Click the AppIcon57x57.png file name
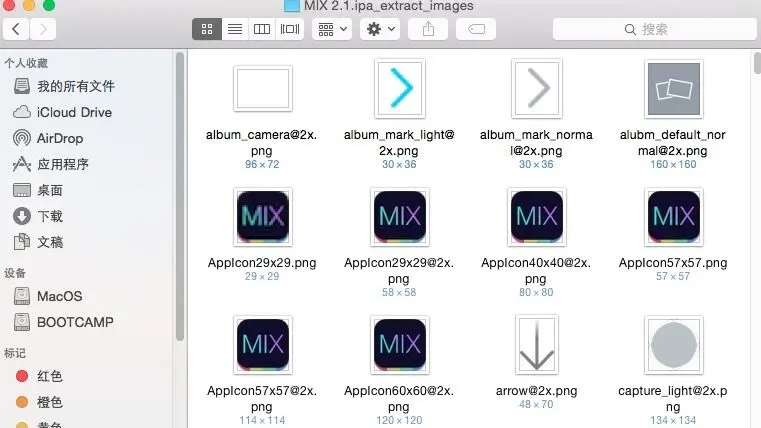The image size is (761, 428). [x=673, y=263]
